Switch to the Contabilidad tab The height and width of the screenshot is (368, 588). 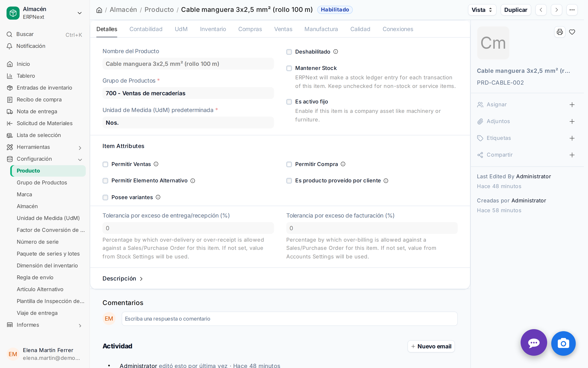pos(146,29)
